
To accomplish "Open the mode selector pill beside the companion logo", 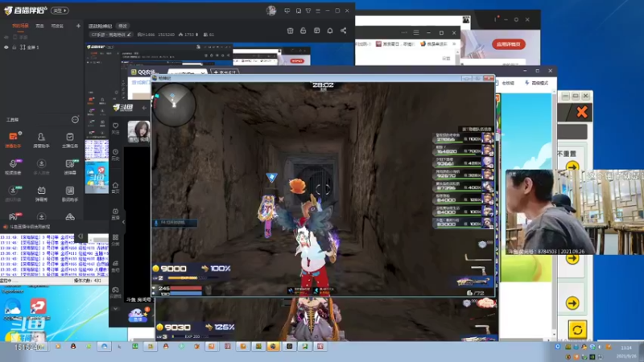I will coord(60,10).
